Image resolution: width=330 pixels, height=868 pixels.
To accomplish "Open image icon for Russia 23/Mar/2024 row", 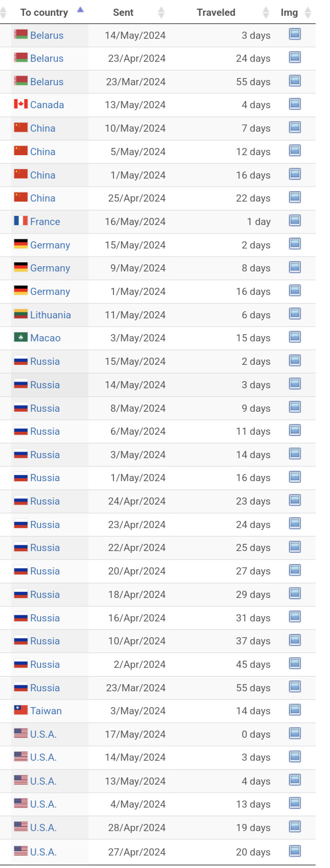I will 295,687.
